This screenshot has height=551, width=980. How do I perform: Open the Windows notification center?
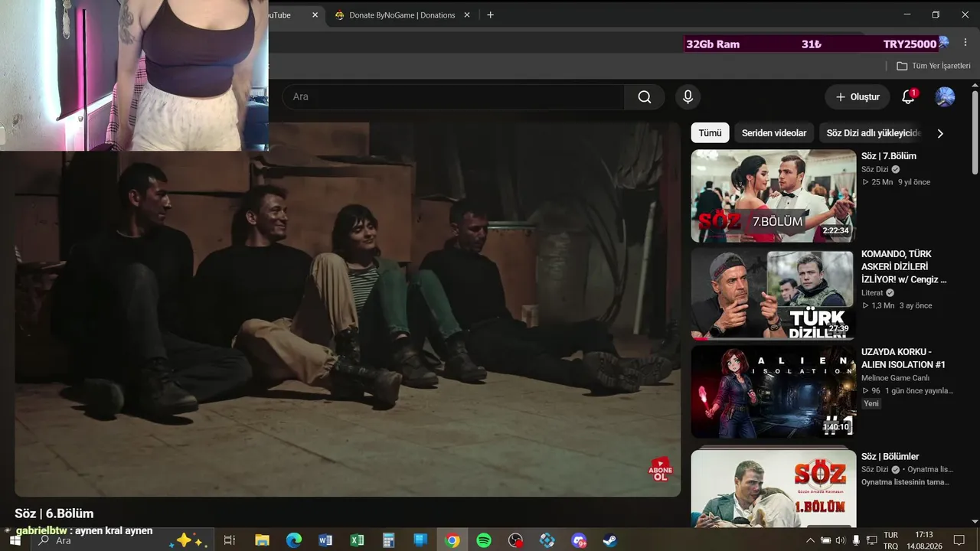coord(959,540)
